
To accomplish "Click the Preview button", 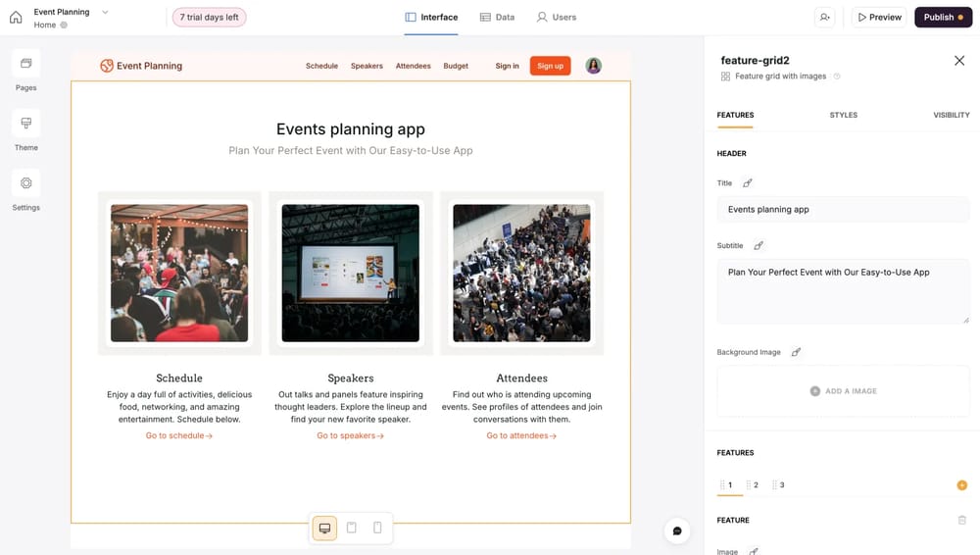I will [879, 17].
